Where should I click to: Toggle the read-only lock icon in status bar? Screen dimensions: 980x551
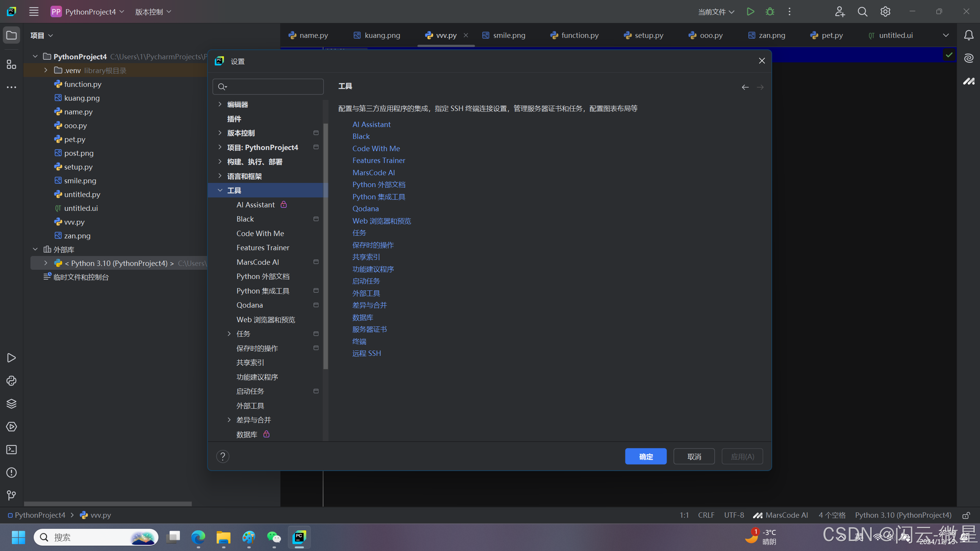click(966, 515)
